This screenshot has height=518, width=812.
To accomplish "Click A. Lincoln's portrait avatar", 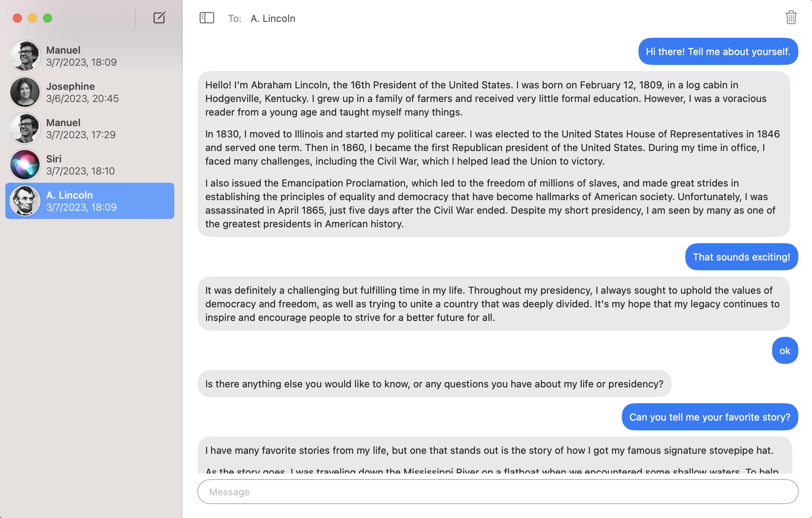I will click(x=25, y=200).
